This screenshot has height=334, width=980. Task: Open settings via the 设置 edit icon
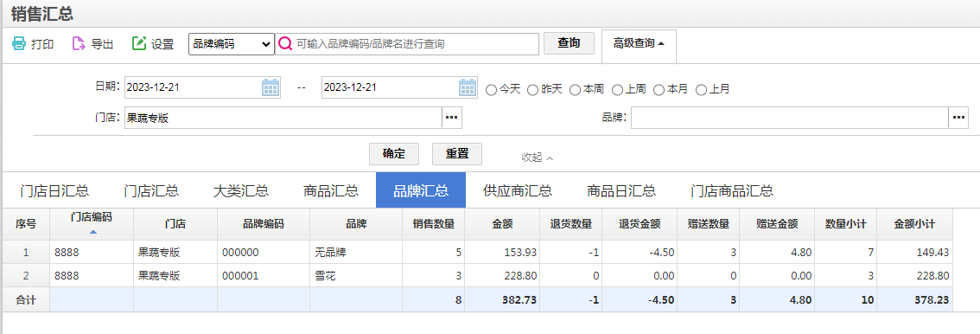[139, 44]
